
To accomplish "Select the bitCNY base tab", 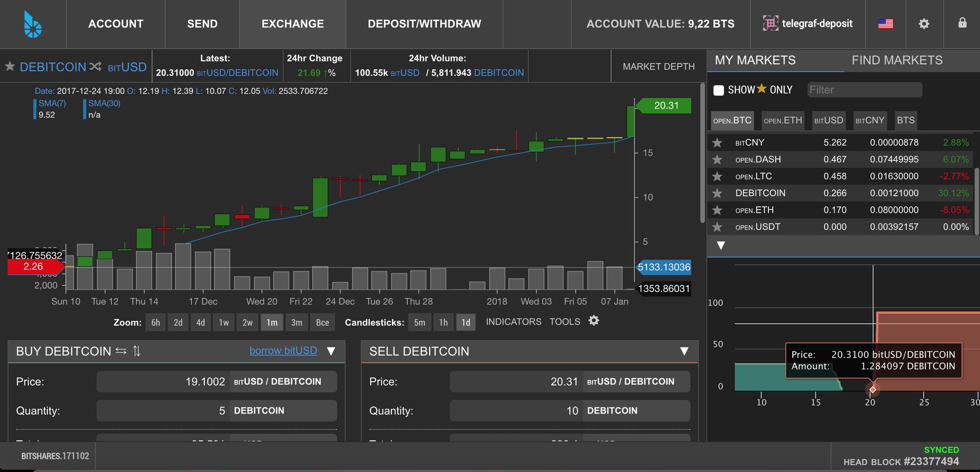I will coord(870,120).
